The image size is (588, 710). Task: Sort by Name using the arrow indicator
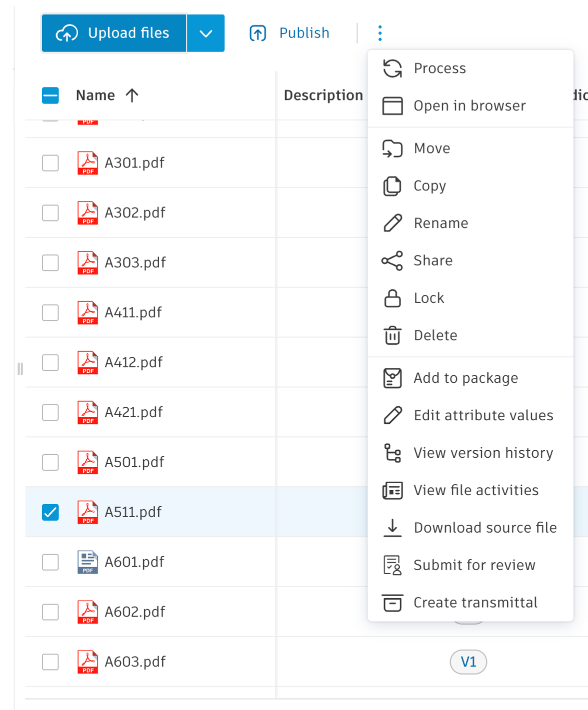[132, 95]
